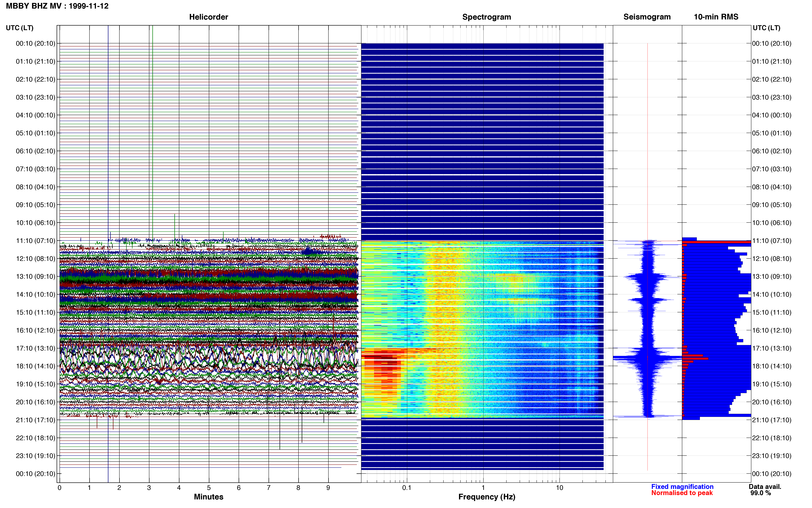Click the '0.1' frequency tick label

407,488
